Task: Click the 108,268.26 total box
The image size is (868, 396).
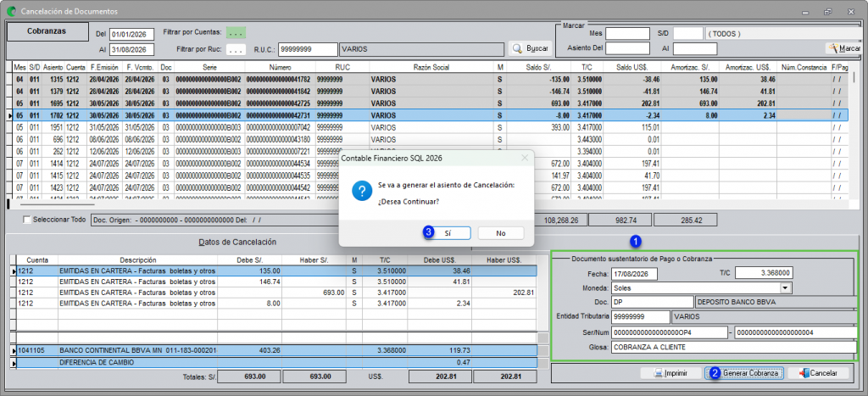Action: (562, 220)
